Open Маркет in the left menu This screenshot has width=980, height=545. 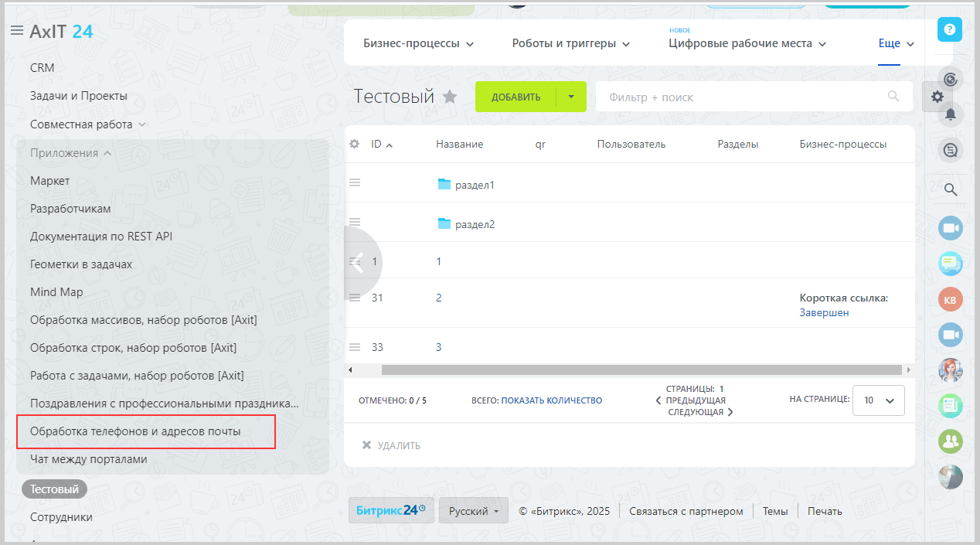point(50,180)
